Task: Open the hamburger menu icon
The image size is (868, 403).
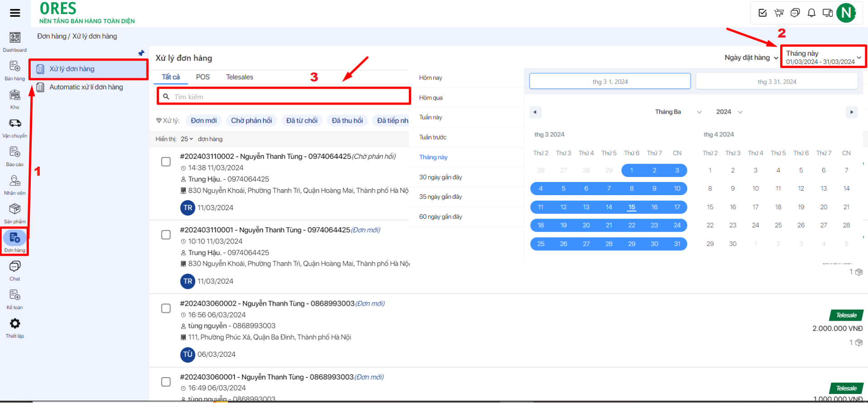Action: coord(15,13)
